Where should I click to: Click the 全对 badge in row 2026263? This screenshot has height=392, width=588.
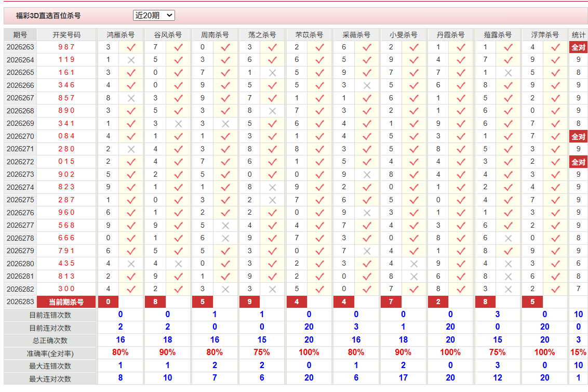click(x=578, y=47)
